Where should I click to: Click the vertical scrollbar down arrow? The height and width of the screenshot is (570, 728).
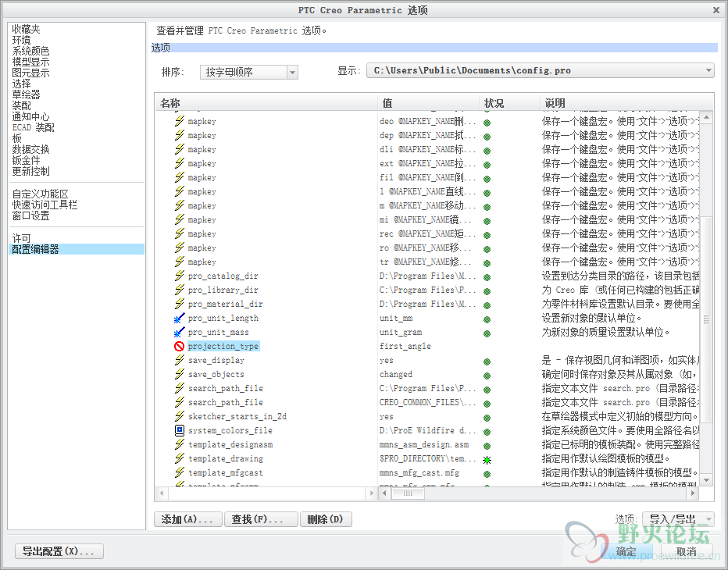tap(706, 480)
